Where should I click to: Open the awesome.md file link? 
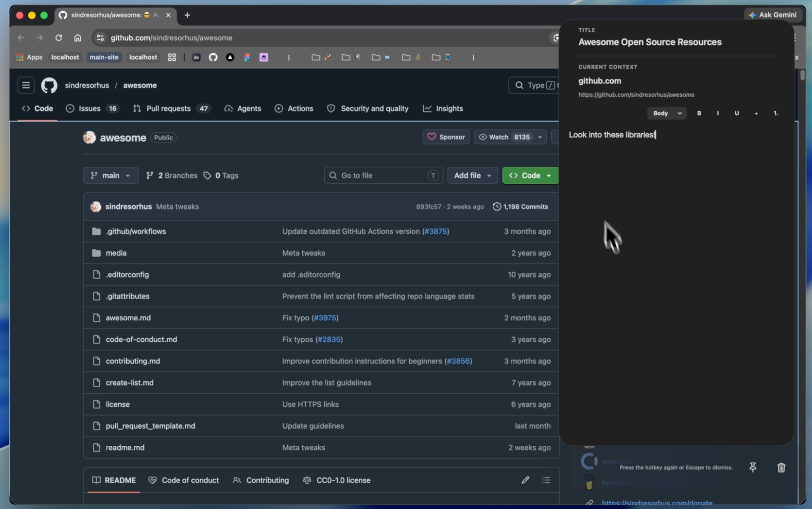point(128,318)
